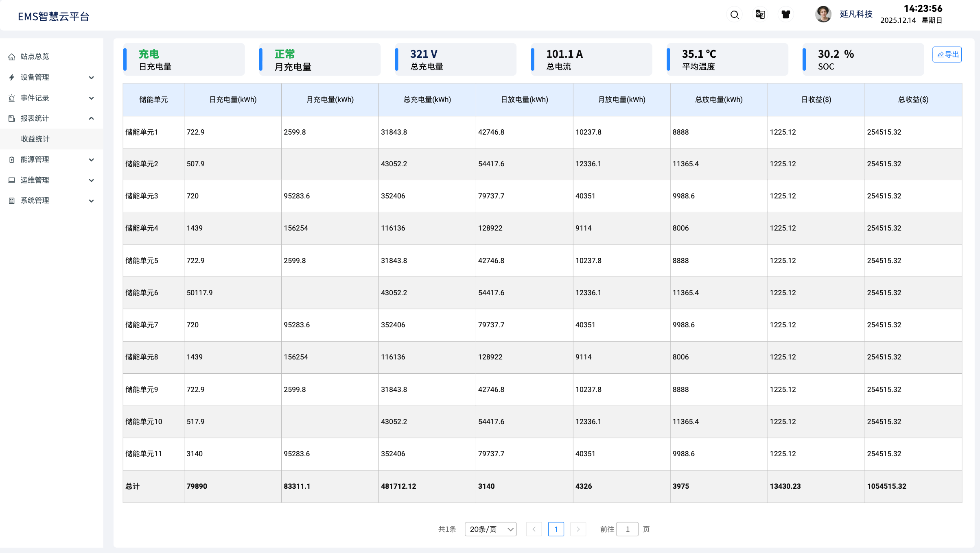The height and width of the screenshot is (553, 980).
Task: Click the next page arrow
Action: pyautogui.click(x=578, y=529)
